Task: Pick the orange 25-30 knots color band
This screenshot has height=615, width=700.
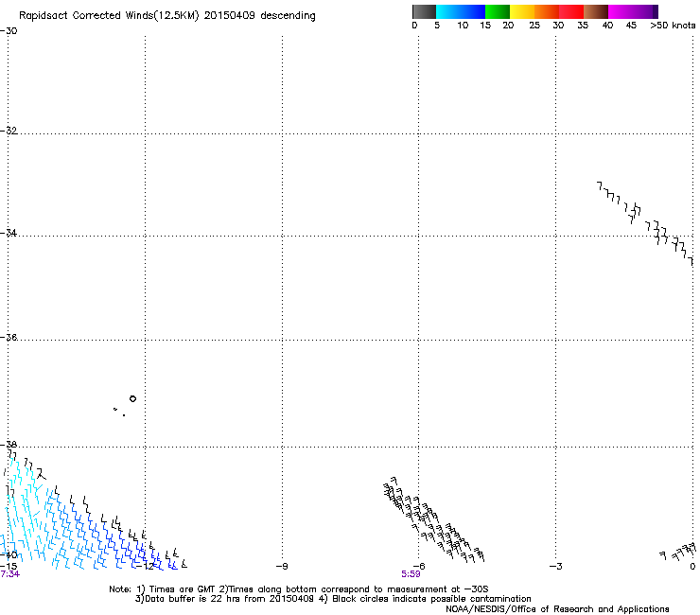Action: click(x=547, y=11)
